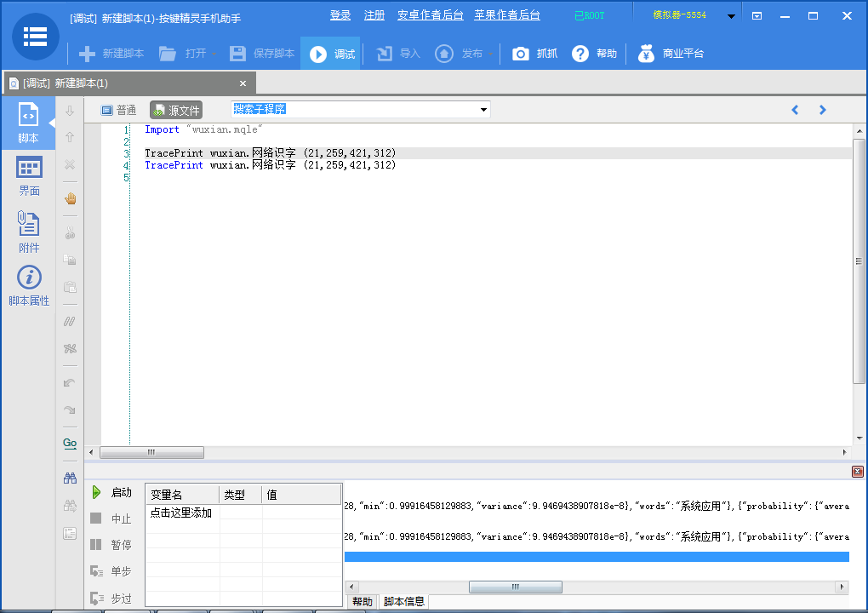Start debugging with 调试 play button
This screenshot has height=613, width=868.
point(331,54)
